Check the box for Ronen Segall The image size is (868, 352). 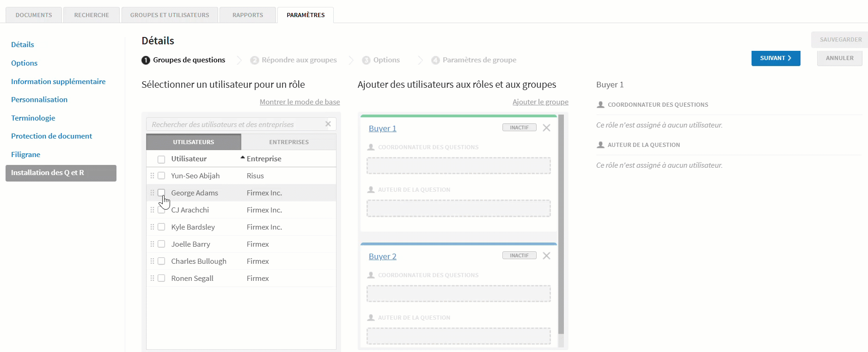click(161, 278)
